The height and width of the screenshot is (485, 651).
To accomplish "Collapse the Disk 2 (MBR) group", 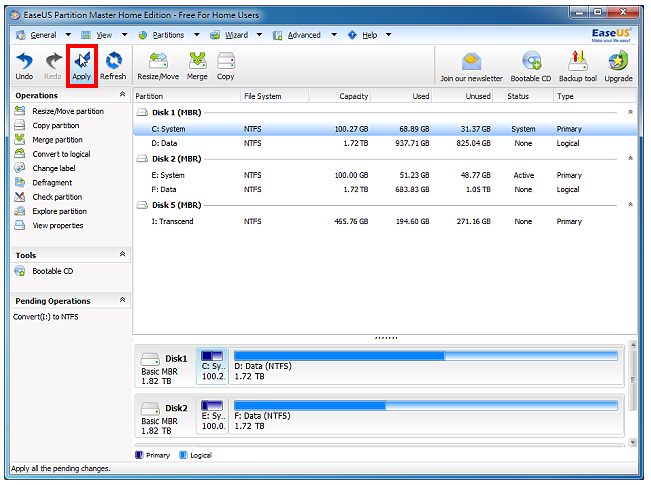I will tap(630, 158).
